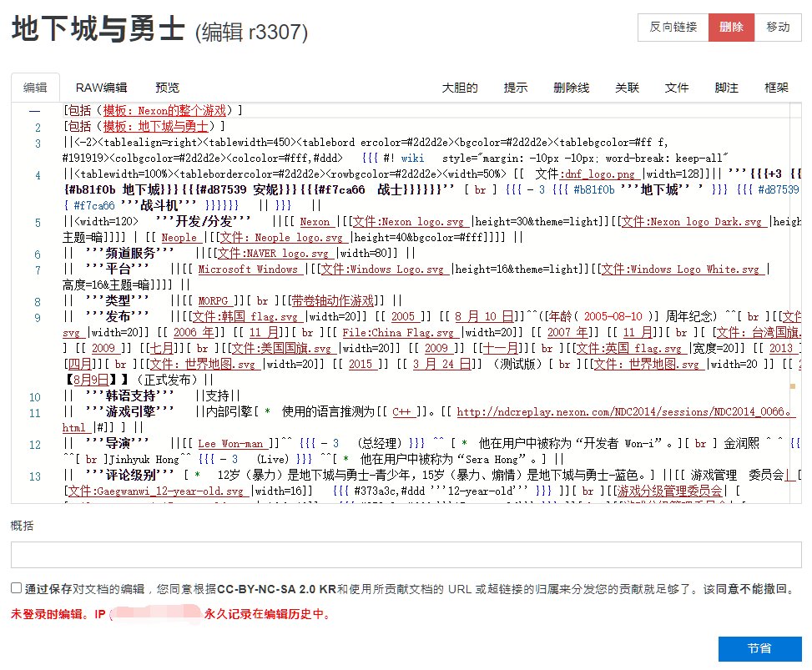The width and height of the screenshot is (812, 670).
Task: Switch to the 编辑 tab
Action: click(x=35, y=88)
